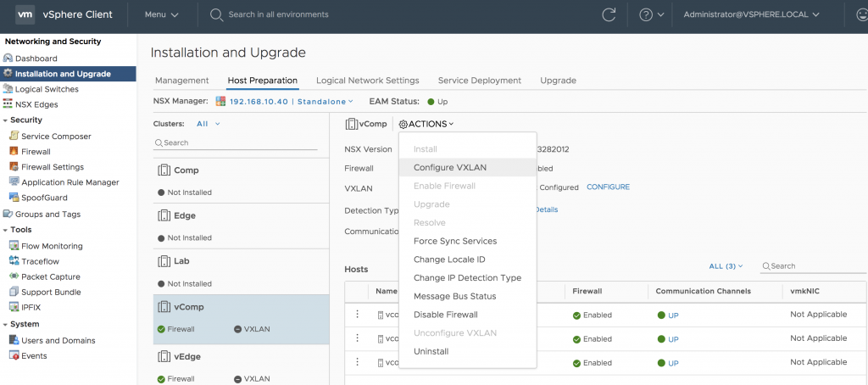Image resolution: width=868 pixels, height=385 pixels.
Task: Click the Firewall brick icon in sidebar
Action: coord(14,151)
